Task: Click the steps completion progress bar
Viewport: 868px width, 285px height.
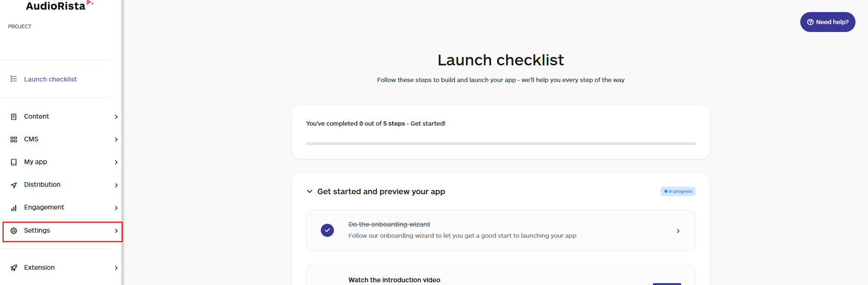Action: pos(500,143)
